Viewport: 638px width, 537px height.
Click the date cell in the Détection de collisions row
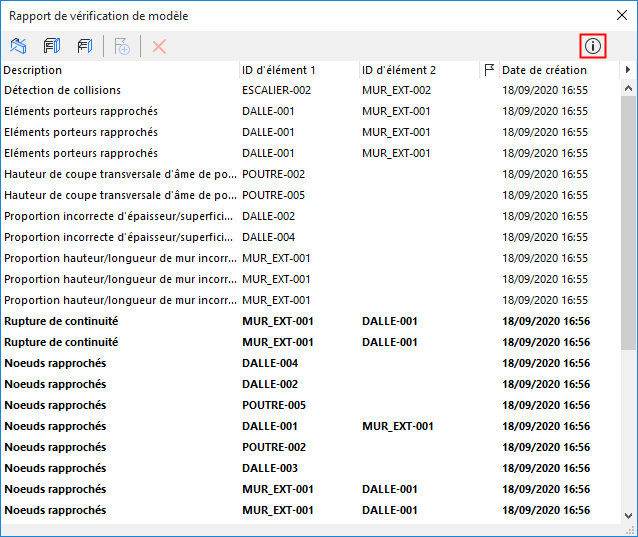pos(545,90)
